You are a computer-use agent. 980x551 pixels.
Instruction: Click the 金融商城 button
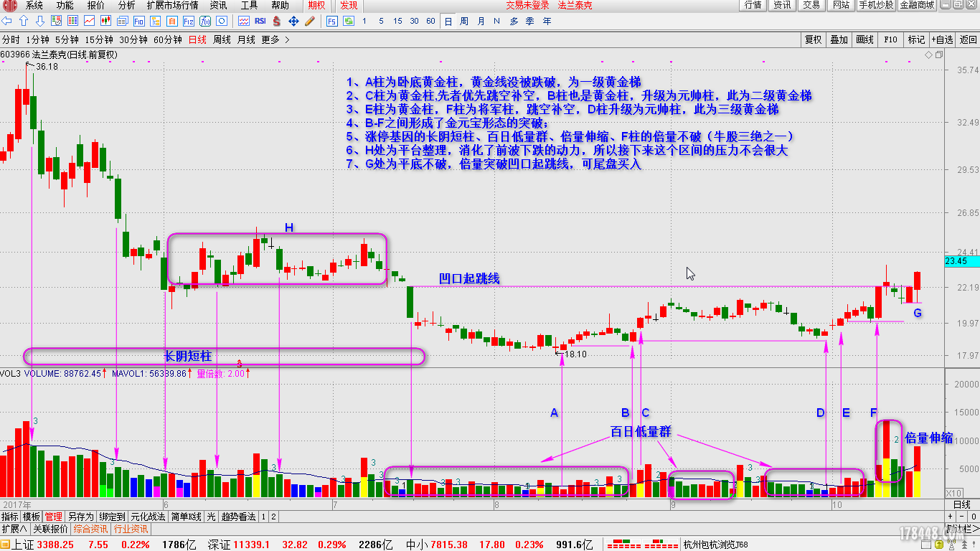pos(917,5)
